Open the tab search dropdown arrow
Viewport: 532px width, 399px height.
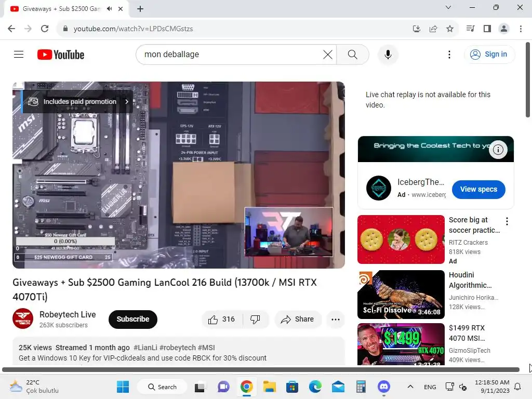click(448, 7)
